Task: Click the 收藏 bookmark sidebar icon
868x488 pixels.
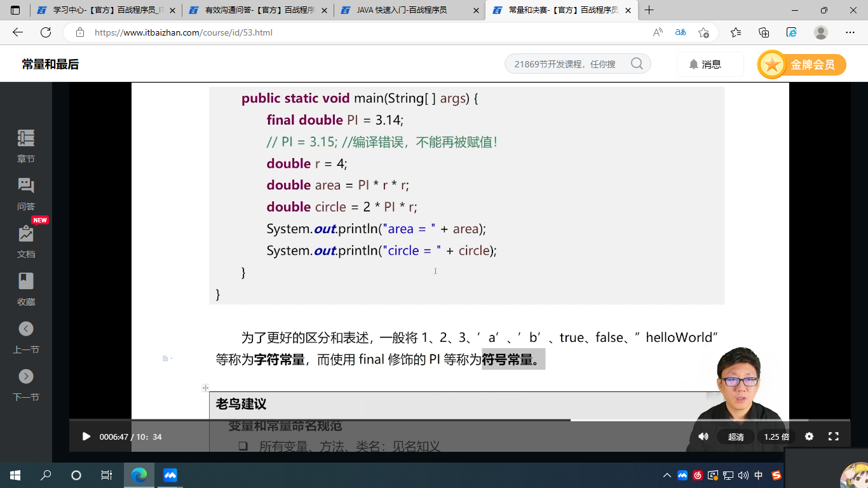Action: pos(26,289)
